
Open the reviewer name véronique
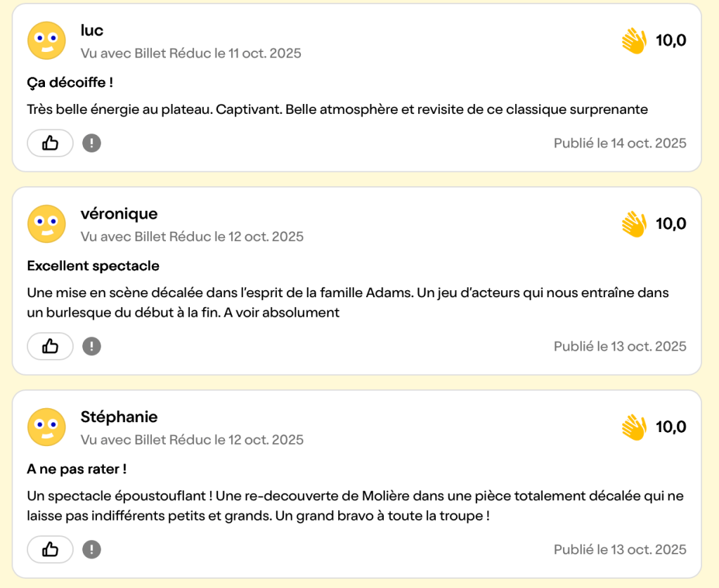click(119, 214)
